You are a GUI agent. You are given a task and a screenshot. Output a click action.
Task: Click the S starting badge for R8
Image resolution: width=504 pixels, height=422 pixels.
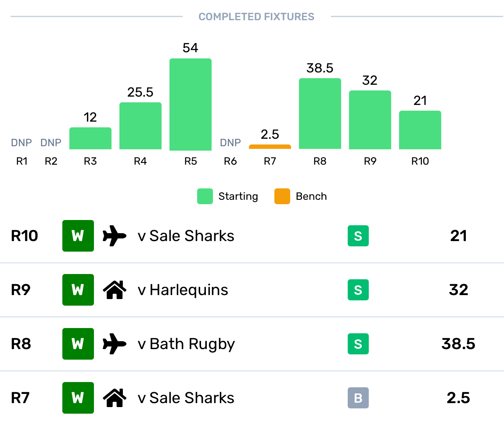(x=358, y=344)
